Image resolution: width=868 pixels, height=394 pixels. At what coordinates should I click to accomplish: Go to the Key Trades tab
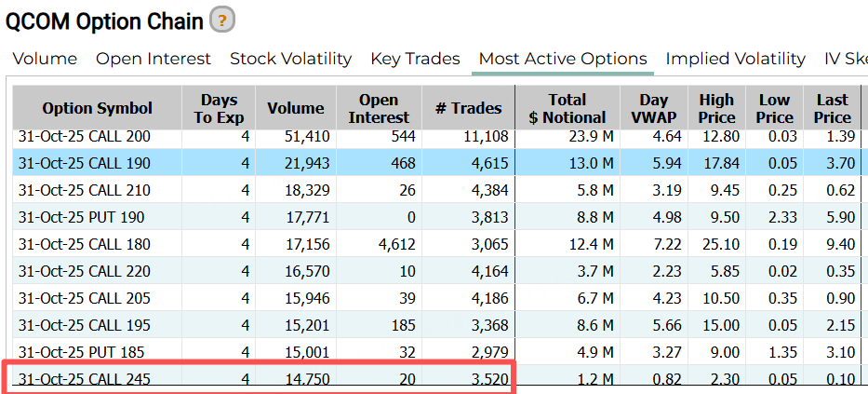(415, 59)
